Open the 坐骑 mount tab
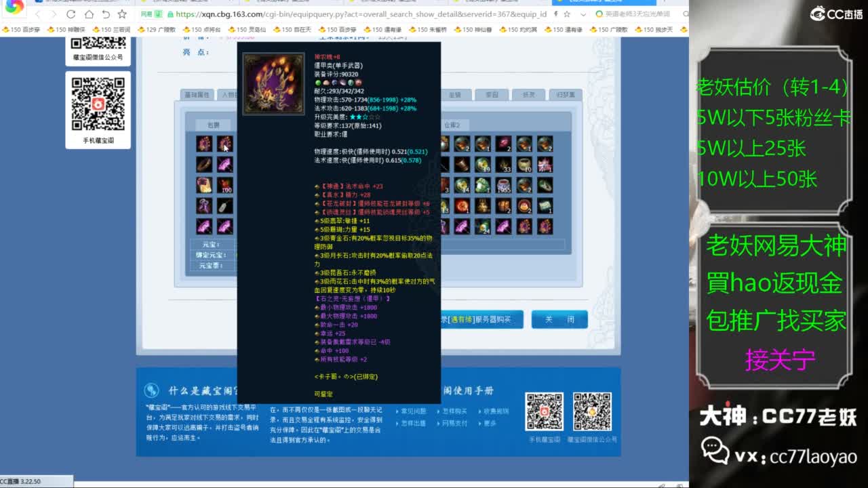 [x=455, y=95]
